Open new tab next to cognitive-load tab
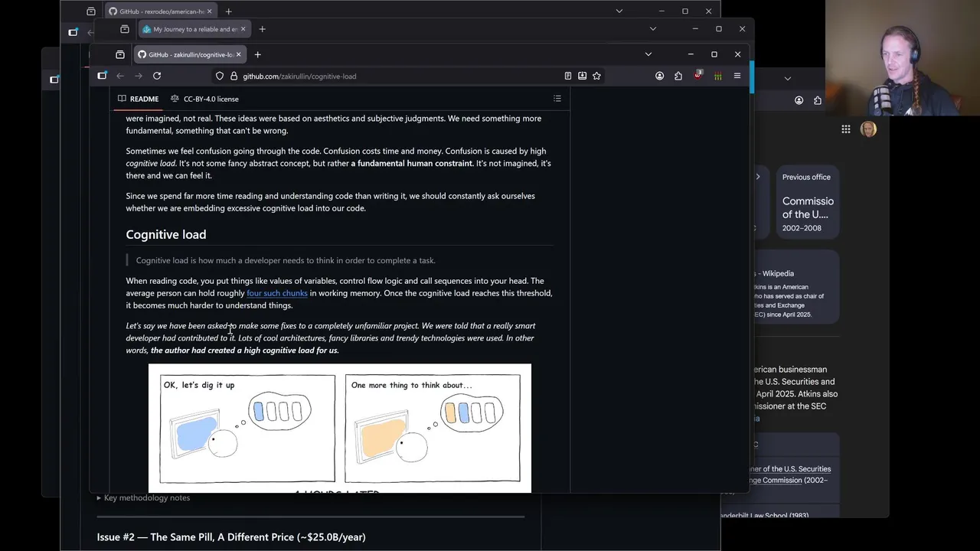980x551 pixels. (257, 54)
